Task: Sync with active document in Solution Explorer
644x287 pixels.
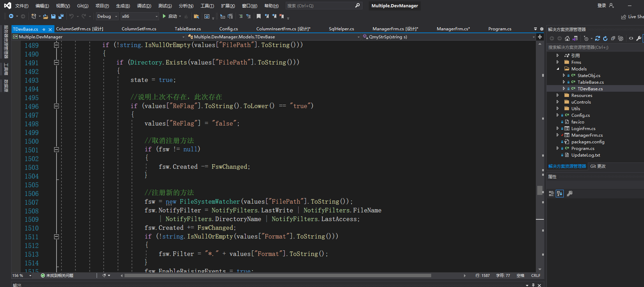Action: click(598, 38)
